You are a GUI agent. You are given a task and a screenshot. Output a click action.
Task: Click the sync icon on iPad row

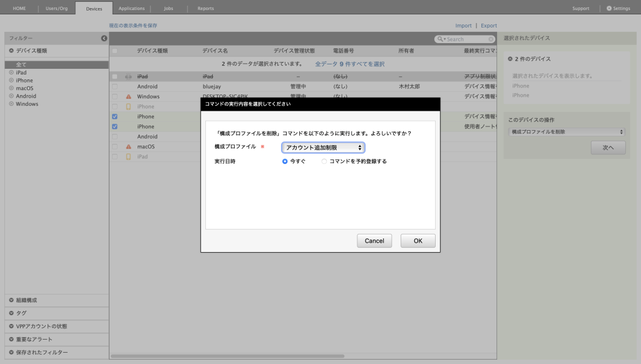[128, 77]
